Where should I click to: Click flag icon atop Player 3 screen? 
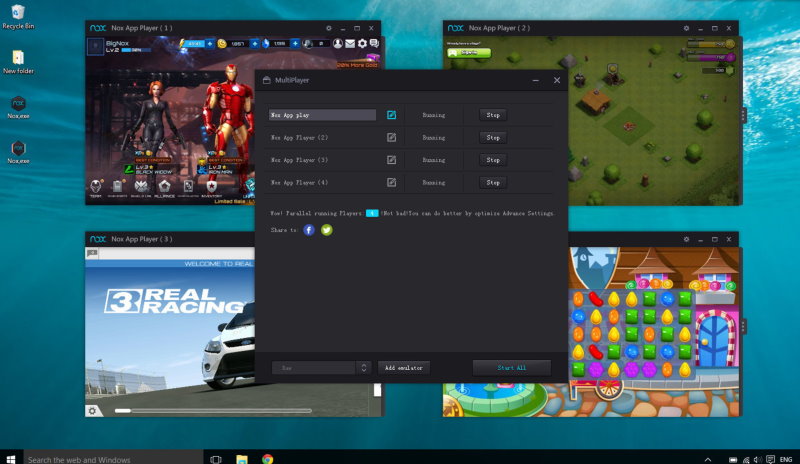(92, 253)
